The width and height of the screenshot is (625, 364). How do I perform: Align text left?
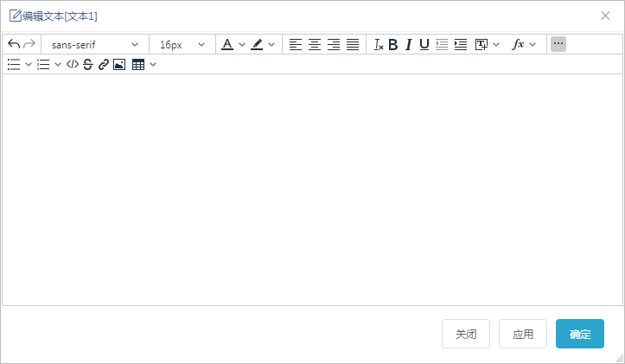click(296, 44)
